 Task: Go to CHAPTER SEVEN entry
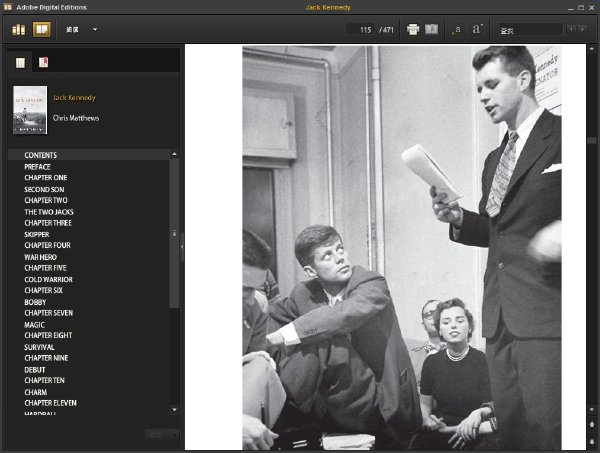49,313
